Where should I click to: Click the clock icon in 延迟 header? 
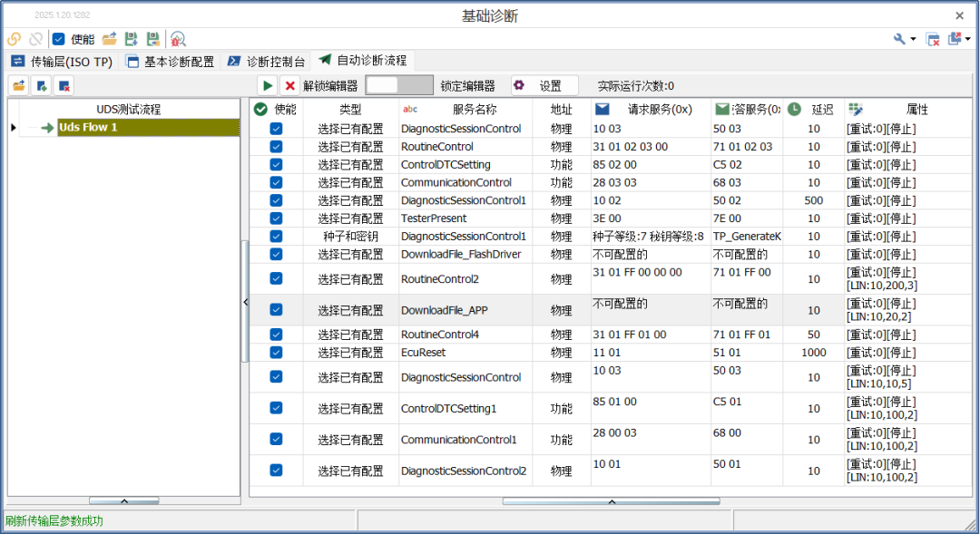794,110
